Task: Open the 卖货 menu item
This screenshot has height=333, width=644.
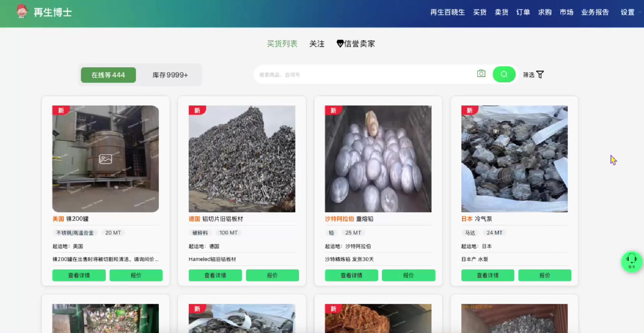Action: tap(501, 12)
